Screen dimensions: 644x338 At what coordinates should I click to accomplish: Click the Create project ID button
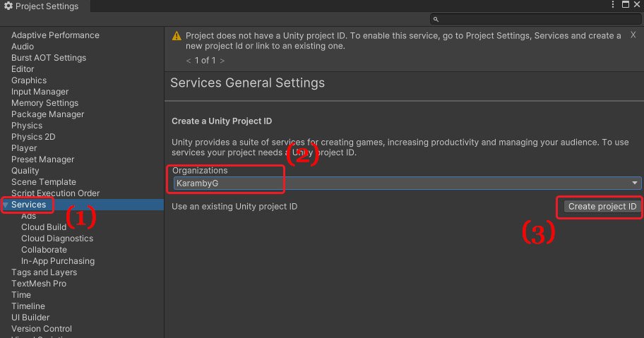point(602,207)
